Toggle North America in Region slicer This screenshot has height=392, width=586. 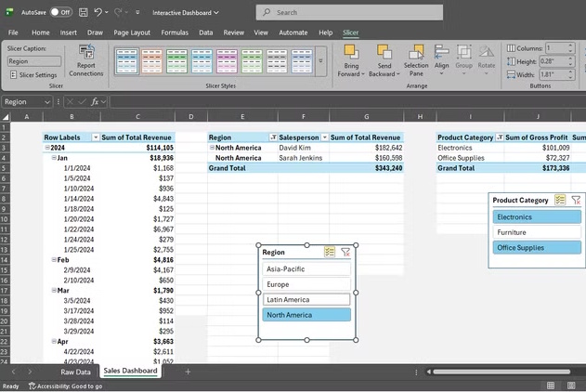(x=306, y=315)
